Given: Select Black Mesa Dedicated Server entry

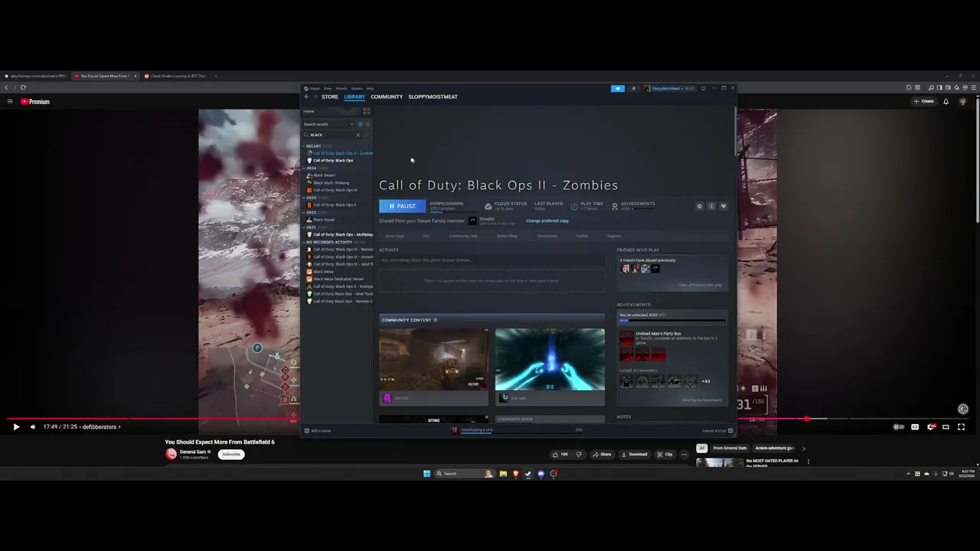Looking at the screenshot, I should coord(338,279).
